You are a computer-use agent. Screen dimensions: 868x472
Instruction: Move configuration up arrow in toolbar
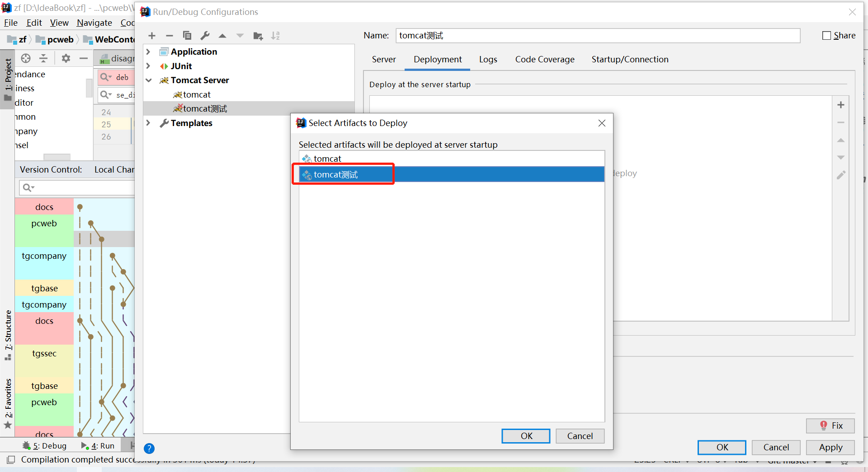click(x=222, y=36)
